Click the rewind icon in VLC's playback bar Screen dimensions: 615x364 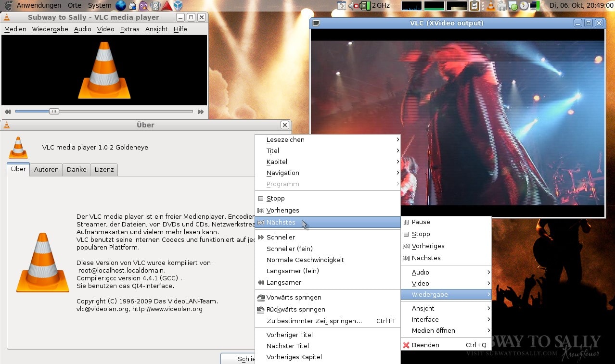click(x=7, y=111)
